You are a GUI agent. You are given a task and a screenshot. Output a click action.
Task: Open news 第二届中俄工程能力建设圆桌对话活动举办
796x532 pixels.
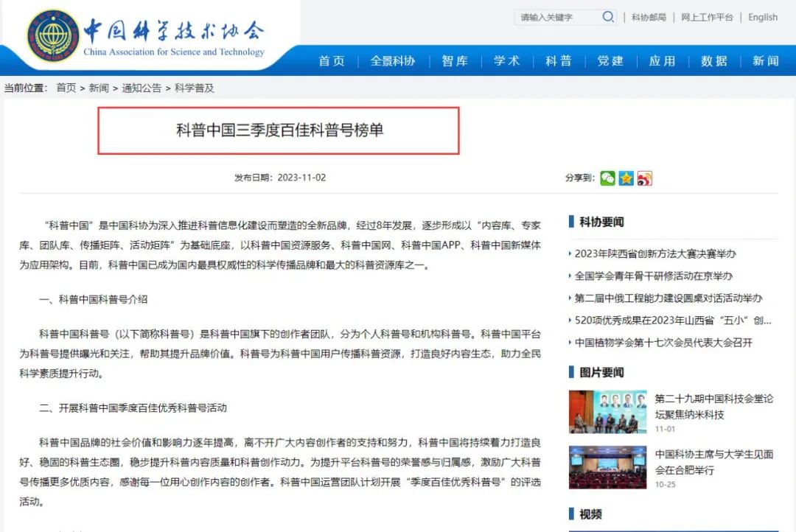click(668, 298)
